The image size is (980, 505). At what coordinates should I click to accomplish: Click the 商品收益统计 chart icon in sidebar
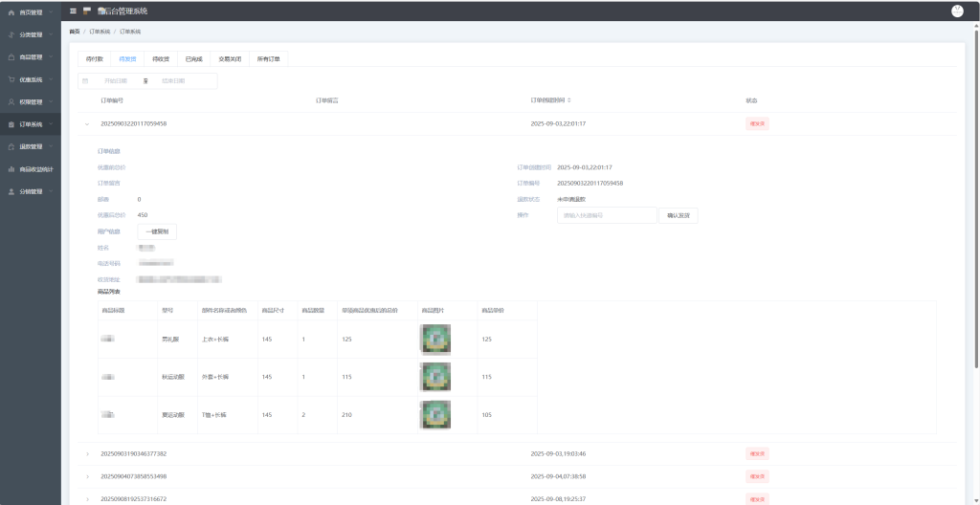11,169
